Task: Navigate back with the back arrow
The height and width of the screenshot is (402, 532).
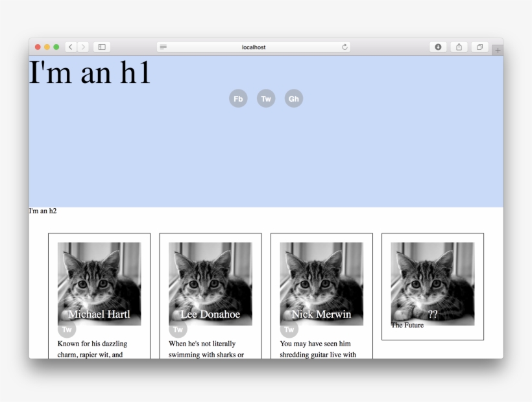Action: coord(70,47)
